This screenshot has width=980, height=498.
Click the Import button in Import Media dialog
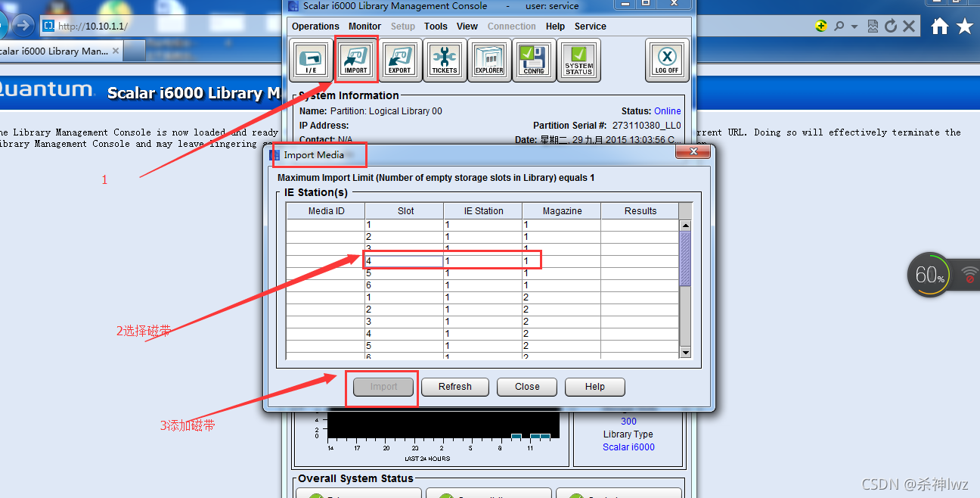(x=383, y=387)
